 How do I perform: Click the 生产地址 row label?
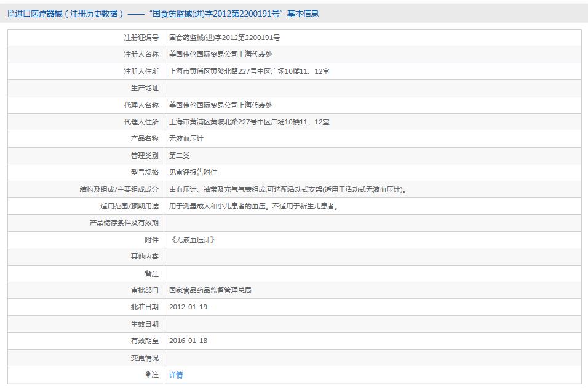(145, 88)
